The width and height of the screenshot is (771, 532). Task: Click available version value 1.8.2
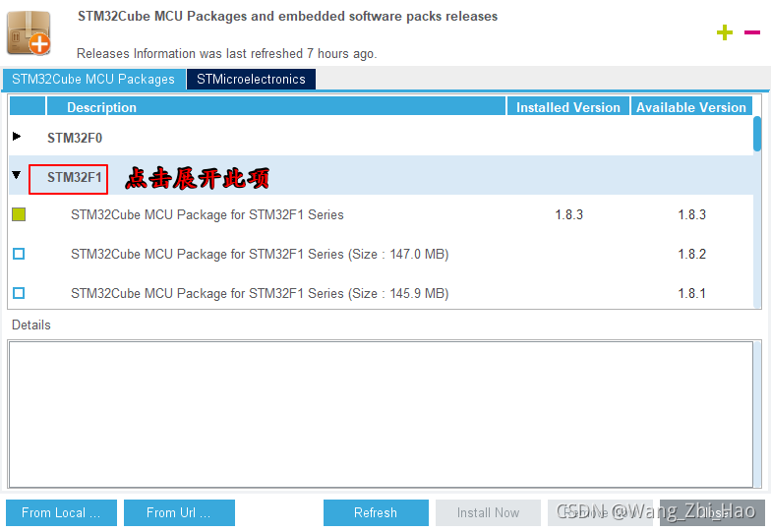tap(692, 254)
